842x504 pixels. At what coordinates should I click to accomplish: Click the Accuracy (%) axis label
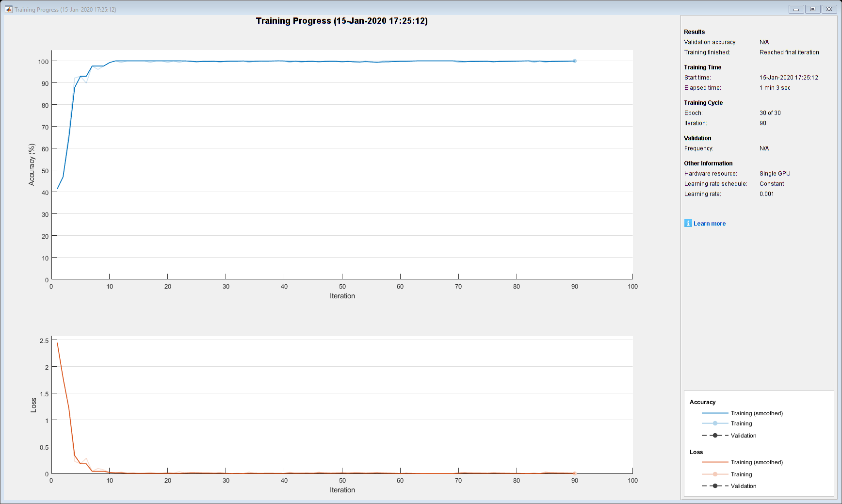point(32,164)
